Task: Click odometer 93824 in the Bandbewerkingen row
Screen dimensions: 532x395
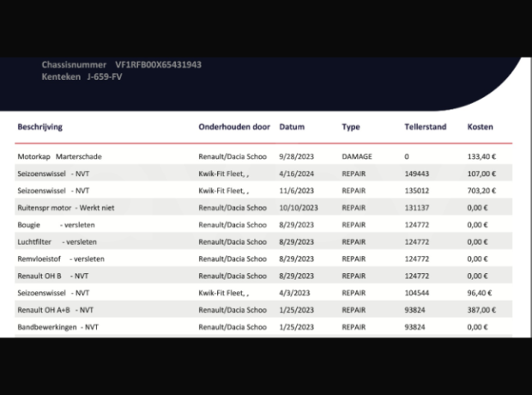Action: 414,327
